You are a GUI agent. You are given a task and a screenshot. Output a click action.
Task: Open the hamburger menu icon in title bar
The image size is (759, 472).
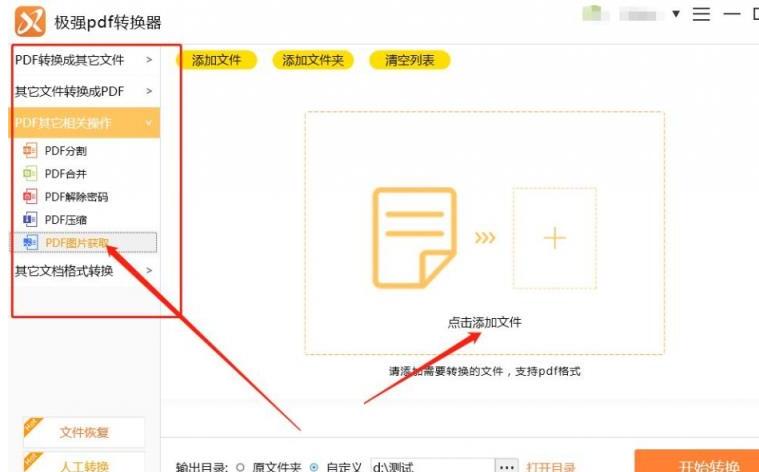[701, 14]
